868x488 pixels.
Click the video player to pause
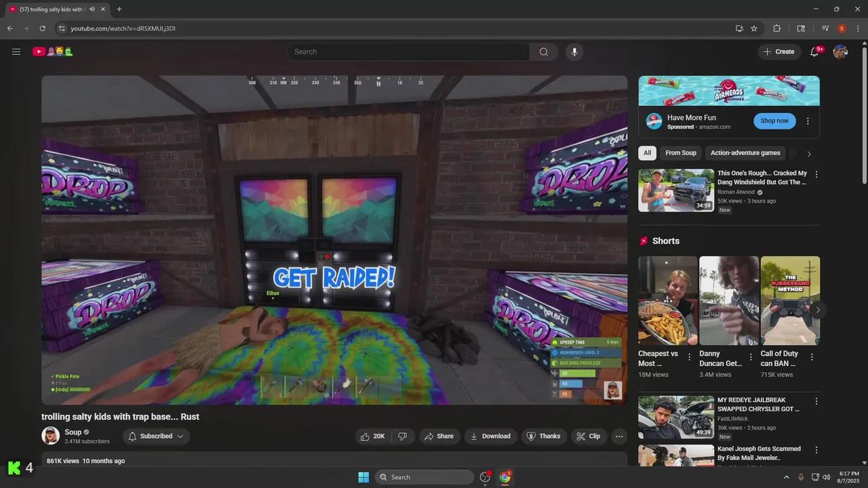point(334,240)
